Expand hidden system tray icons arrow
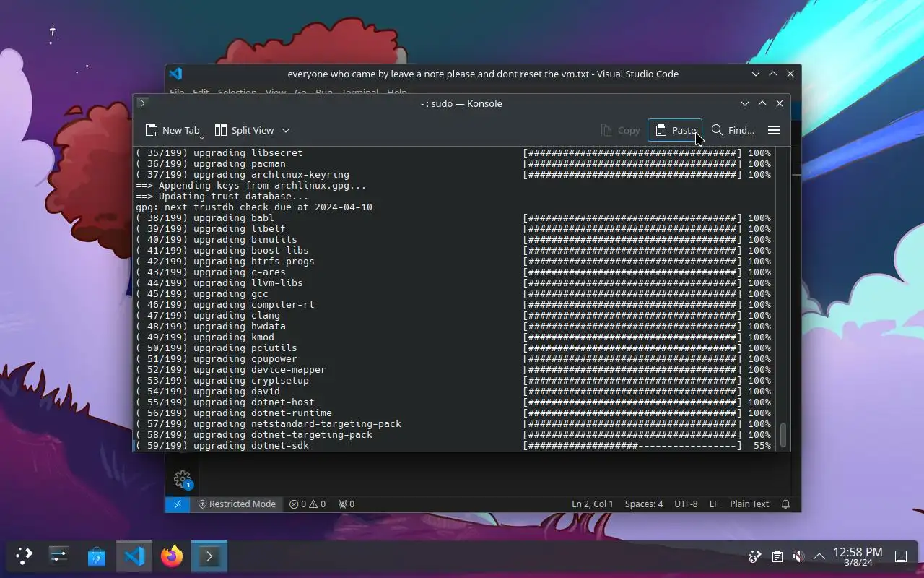This screenshot has width=924, height=578. pos(819,556)
